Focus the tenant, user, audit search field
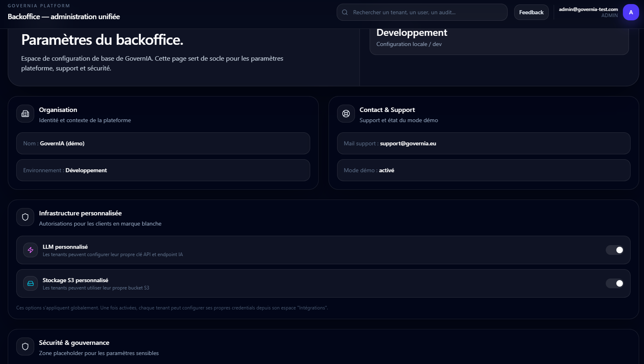644x364 pixels. 422,12
